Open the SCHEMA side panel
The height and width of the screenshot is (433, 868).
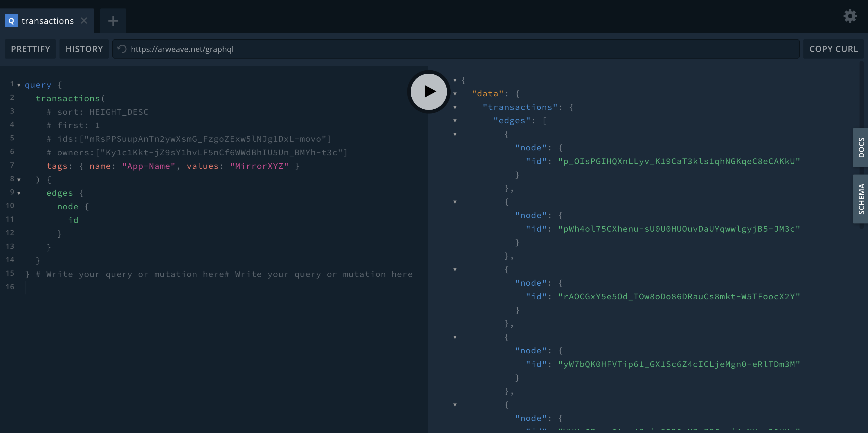[x=860, y=199]
